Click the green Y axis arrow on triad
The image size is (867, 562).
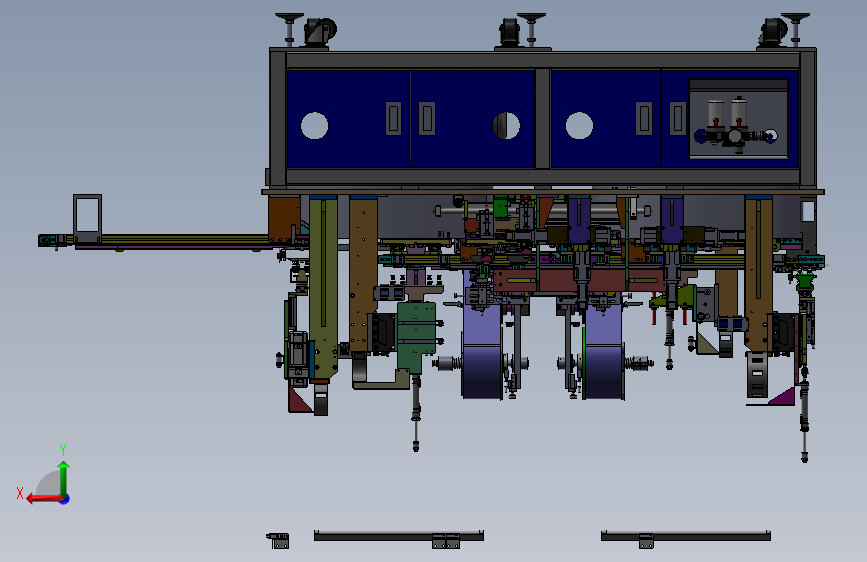click(x=64, y=479)
